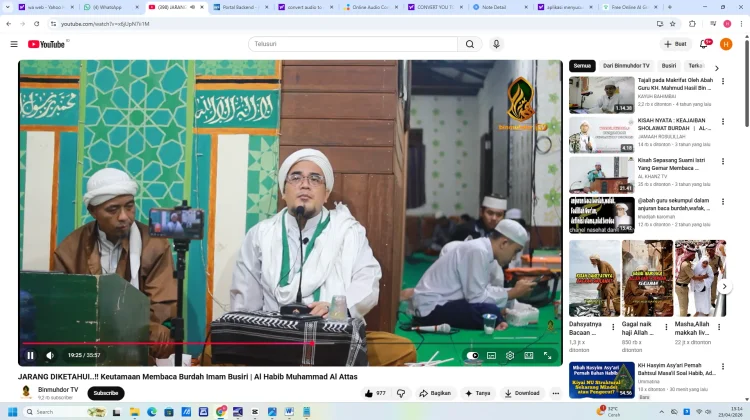Switch to the Portal Backend tab
This screenshot has height=420, width=750.
tap(240, 7)
